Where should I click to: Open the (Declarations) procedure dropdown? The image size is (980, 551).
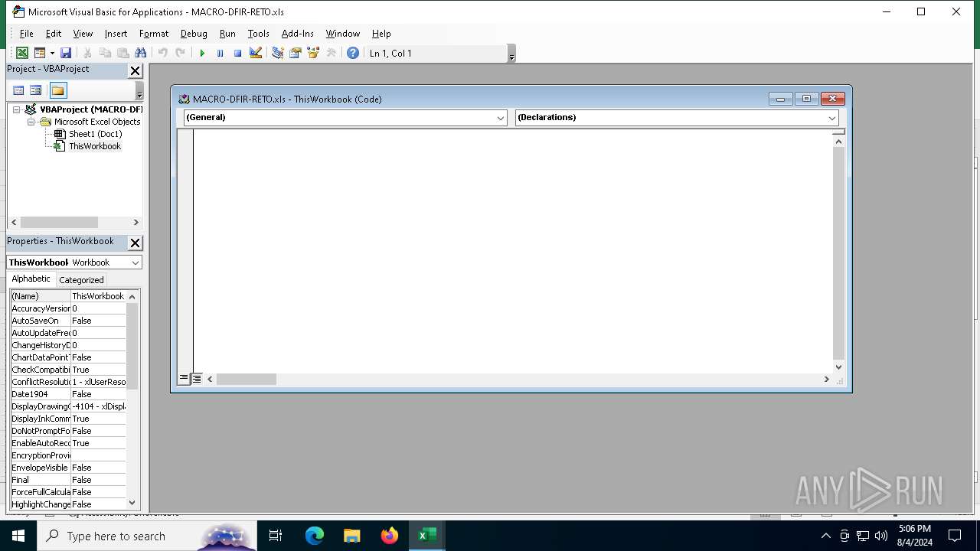coord(832,118)
